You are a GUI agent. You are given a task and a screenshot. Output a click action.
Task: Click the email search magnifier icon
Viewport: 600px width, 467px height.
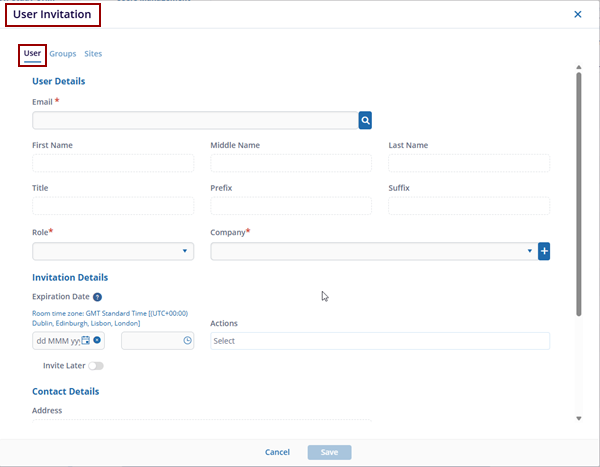(x=366, y=121)
